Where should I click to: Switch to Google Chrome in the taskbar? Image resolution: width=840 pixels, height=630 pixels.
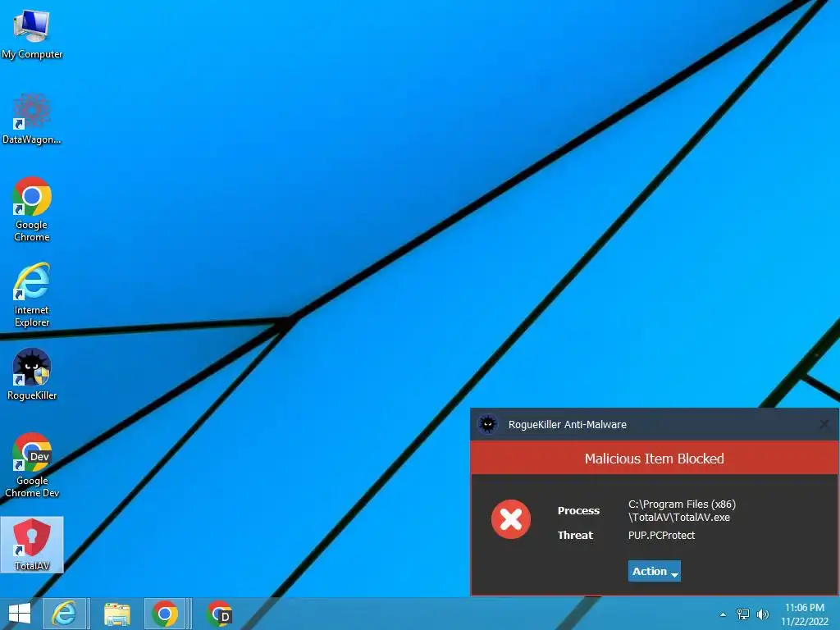point(165,614)
